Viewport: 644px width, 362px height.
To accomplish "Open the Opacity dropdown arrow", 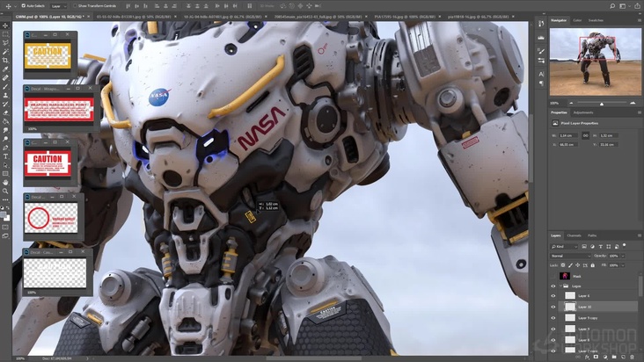I will (x=623, y=256).
